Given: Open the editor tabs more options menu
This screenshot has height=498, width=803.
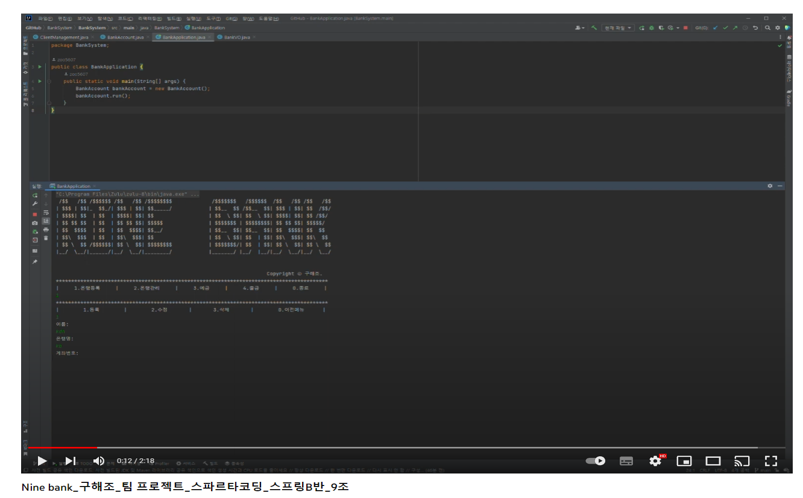Looking at the screenshot, I should pos(780,37).
